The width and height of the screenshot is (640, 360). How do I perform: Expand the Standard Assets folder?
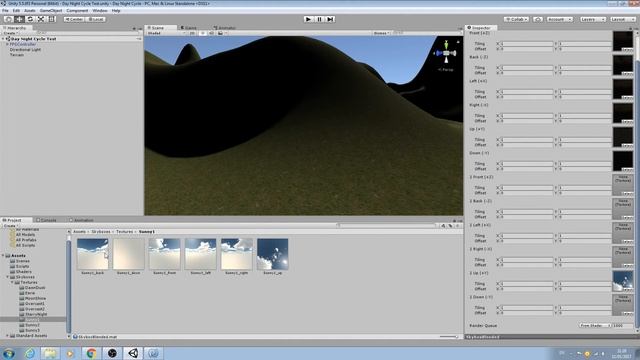[x=7, y=336]
